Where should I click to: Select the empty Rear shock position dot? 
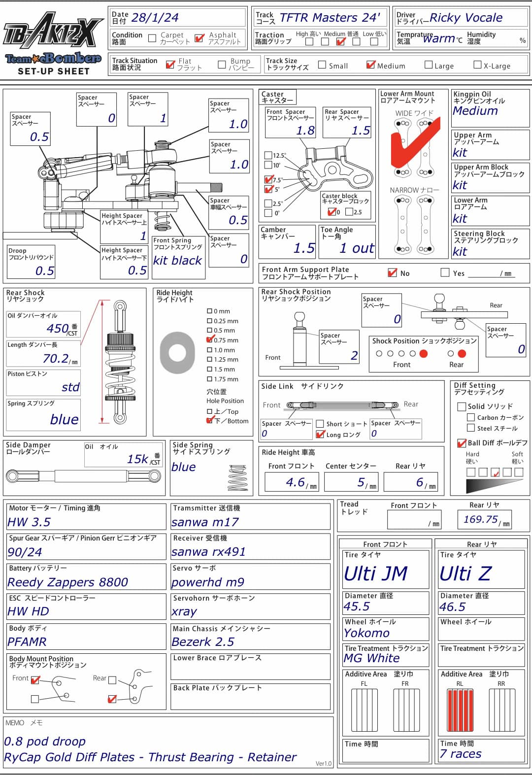(451, 353)
